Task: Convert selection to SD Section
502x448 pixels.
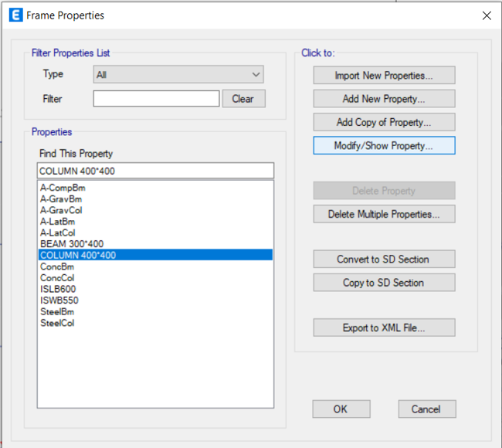Action: coord(384,259)
